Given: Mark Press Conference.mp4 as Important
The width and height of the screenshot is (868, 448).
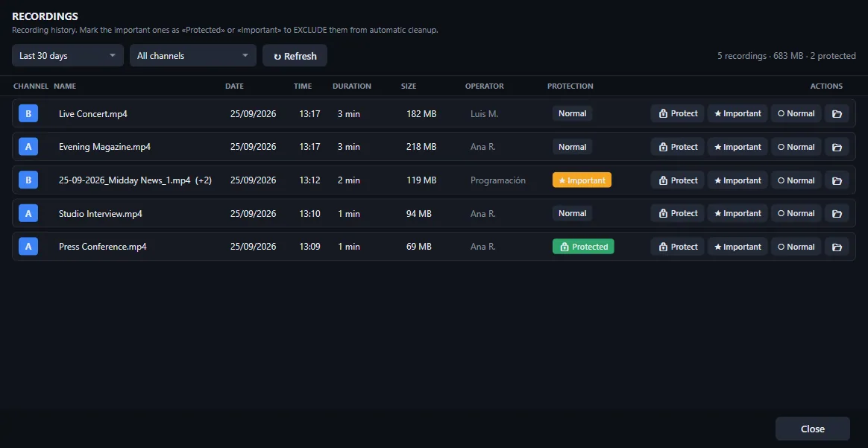Looking at the screenshot, I should pos(738,247).
